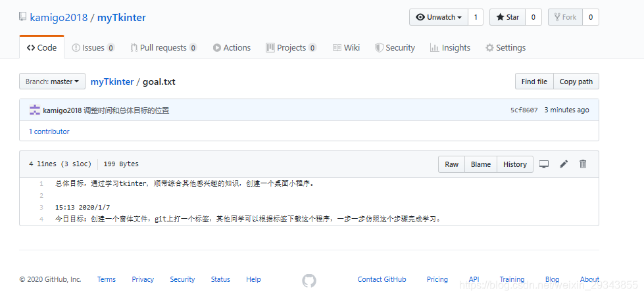Image resolution: width=644 pixels, height=297 pixels.
Task: Click the '199 Bytes' file size text
Action: (121, 164)
